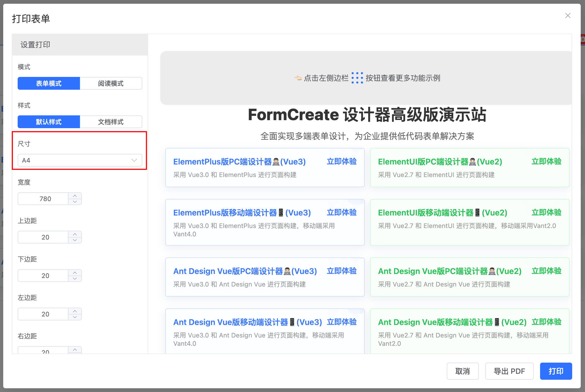Viewport: 585px width, 392px height.
Task: Switch to 阅读模式 mode
Action: tap(111, 83)
